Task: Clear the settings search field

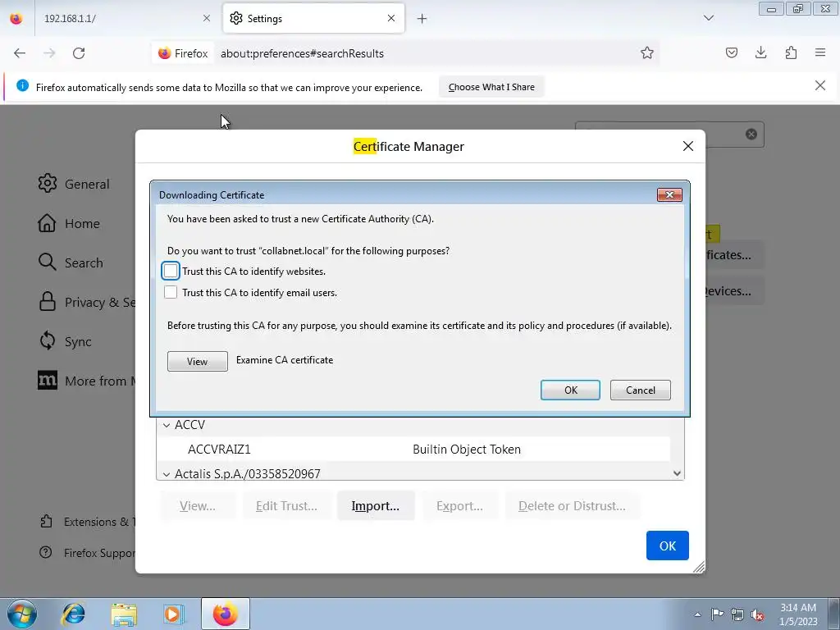Action: (751, 134)
